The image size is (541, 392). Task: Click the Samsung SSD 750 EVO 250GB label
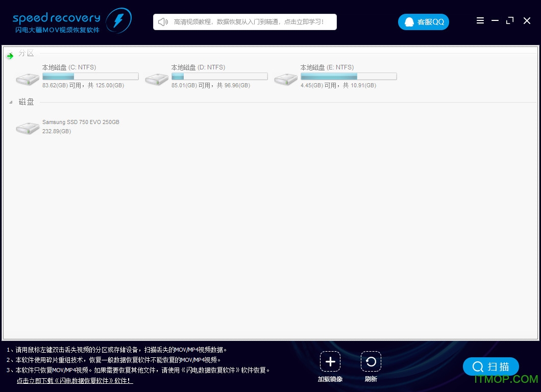tap(81, 122)
